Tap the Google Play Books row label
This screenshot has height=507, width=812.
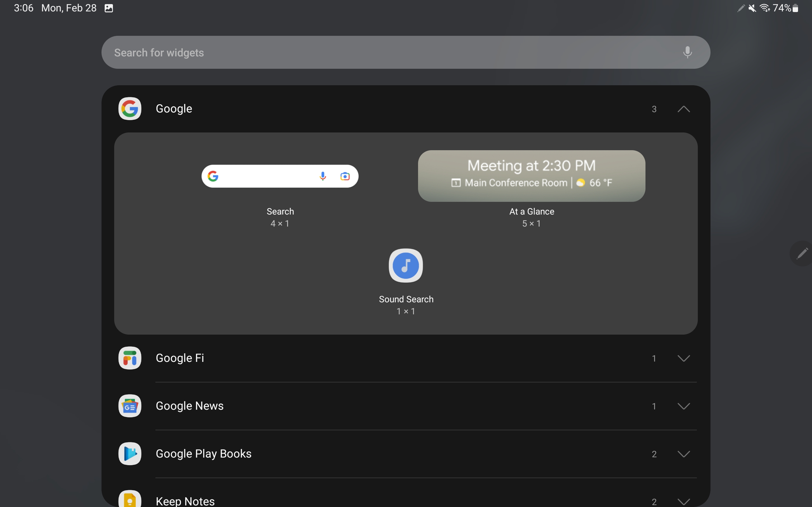tap(203, 454)
